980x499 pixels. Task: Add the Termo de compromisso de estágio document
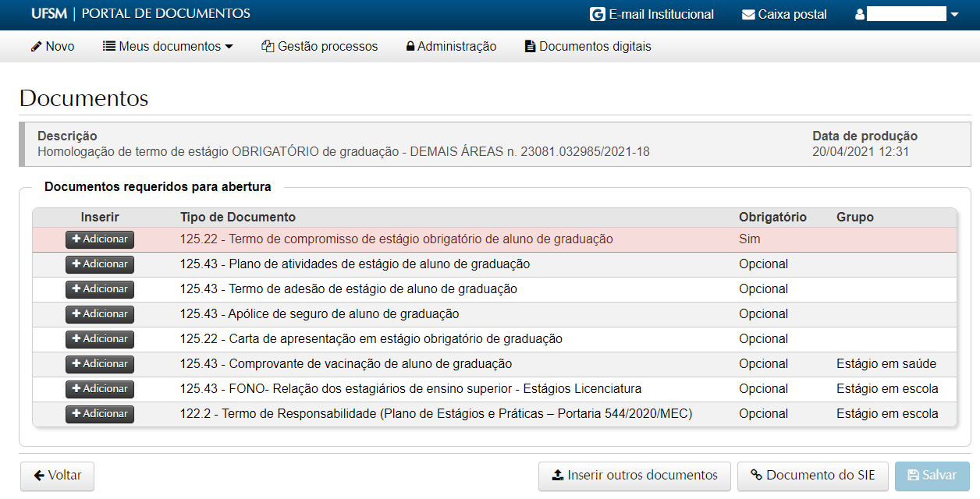point(100,239)
